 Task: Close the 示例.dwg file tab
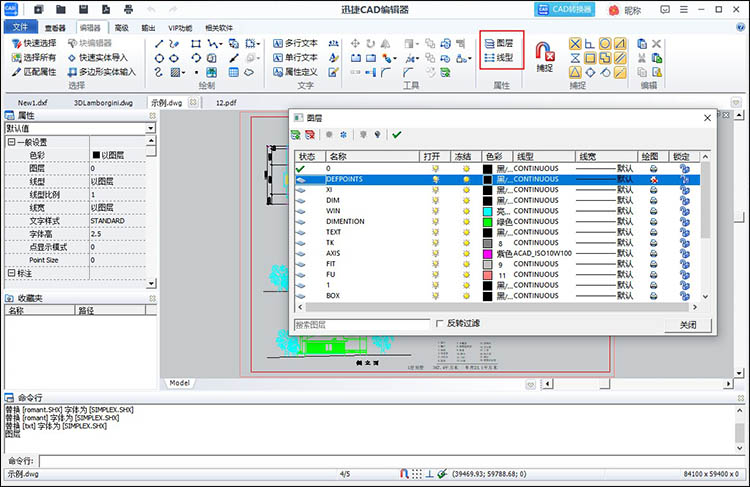tap(193, 102)
